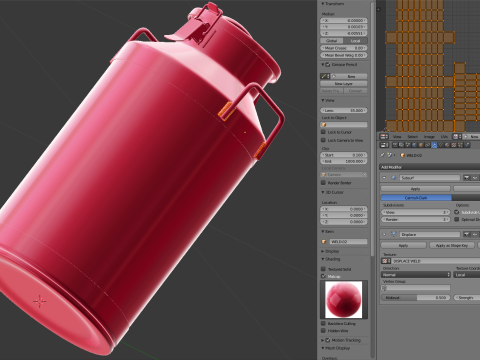This screenshot has height=360, width=480.
Task: Toggle the Grease Pencil panel checkbox
Action: (328, 65)
